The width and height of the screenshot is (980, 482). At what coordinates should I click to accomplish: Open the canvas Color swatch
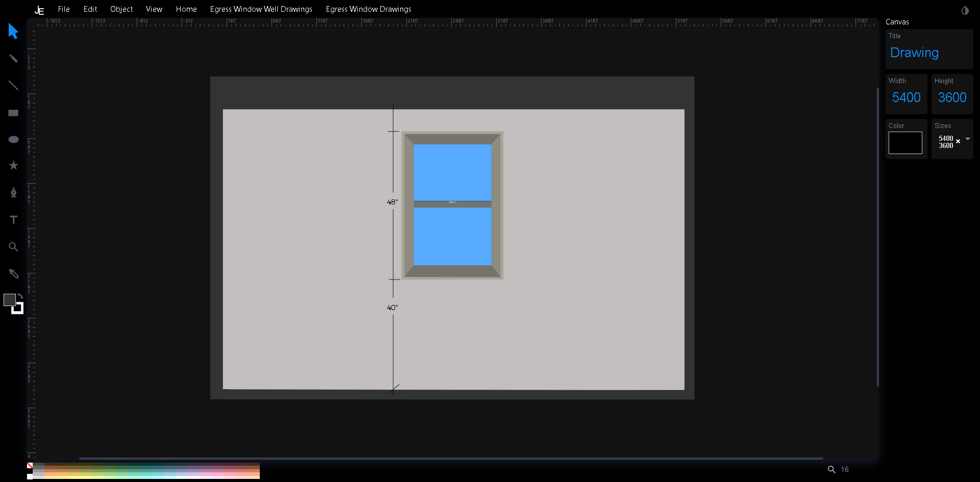pyautogui.click(x=905, y=143)
